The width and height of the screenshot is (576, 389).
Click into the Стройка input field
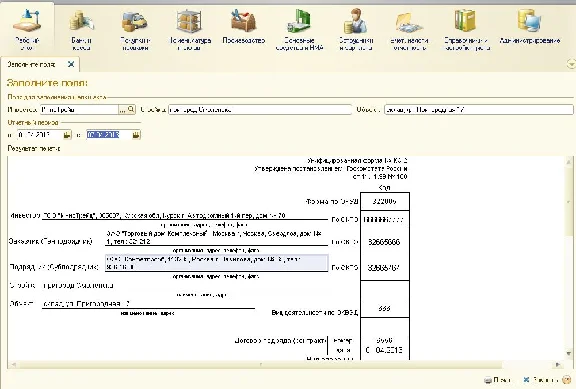tap(260, 109)
